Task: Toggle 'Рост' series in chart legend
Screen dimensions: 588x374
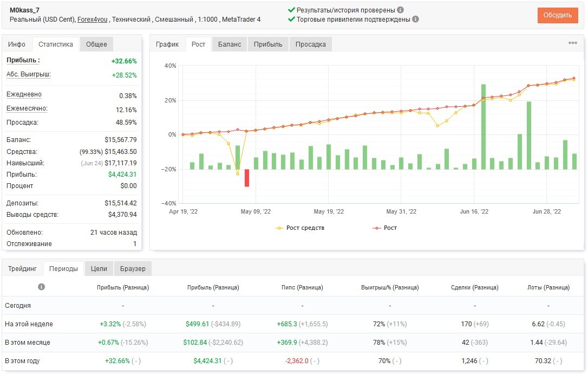Action: tap(384, 228)
